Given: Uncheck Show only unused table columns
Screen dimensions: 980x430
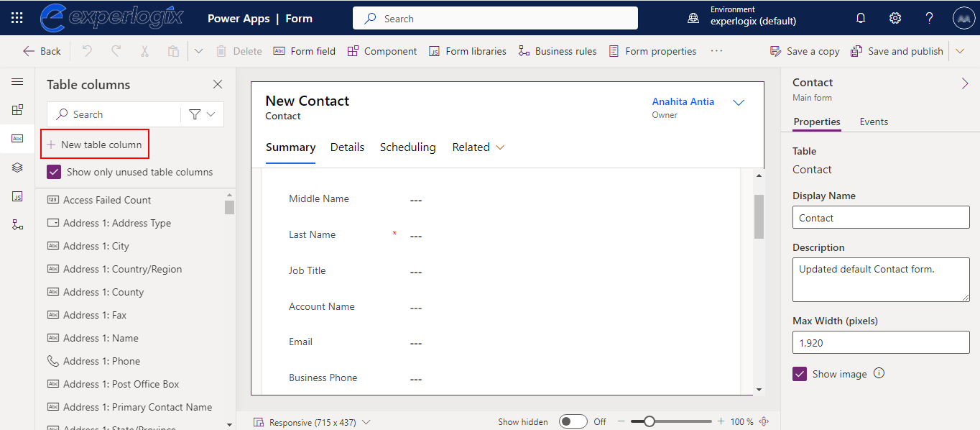Looking at the screenshot, I should tap(54, 172).
